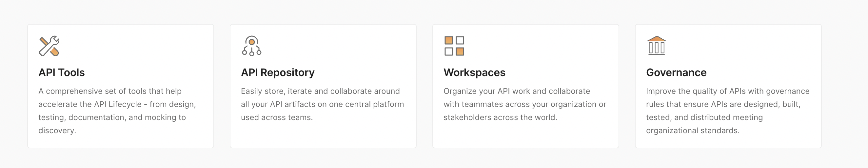The width and height of the screenshot is (868, 168).
Task: Open the API Repository heading
Action: 277,73
